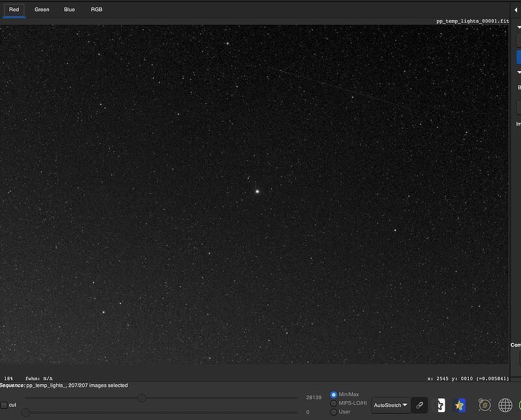The height and width of the screenshot is (420, 521).
Task: Select the MIPS-LO/HI radio button
Action: 334,403
